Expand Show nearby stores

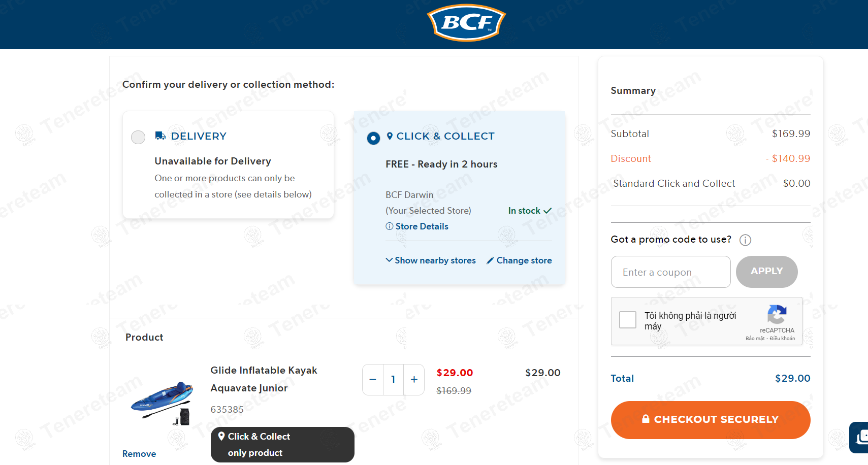(x=431, y=260)
